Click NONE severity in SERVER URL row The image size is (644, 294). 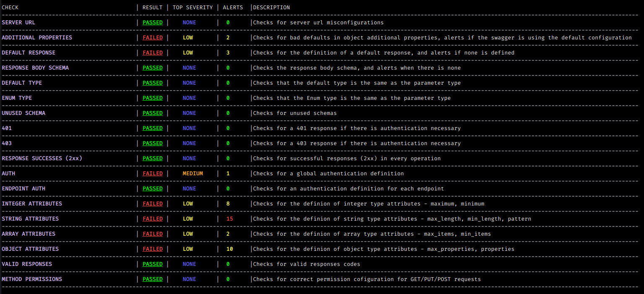tap(189, 23)
